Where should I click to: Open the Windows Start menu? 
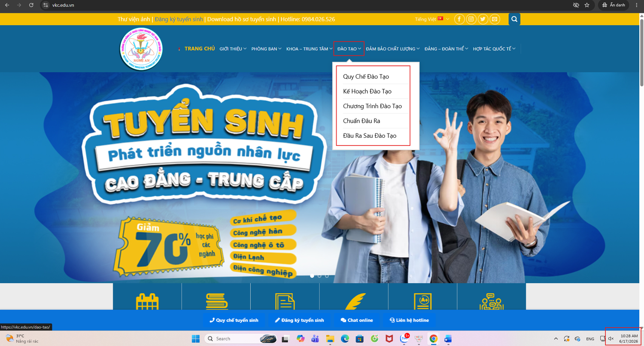(196, 339)
